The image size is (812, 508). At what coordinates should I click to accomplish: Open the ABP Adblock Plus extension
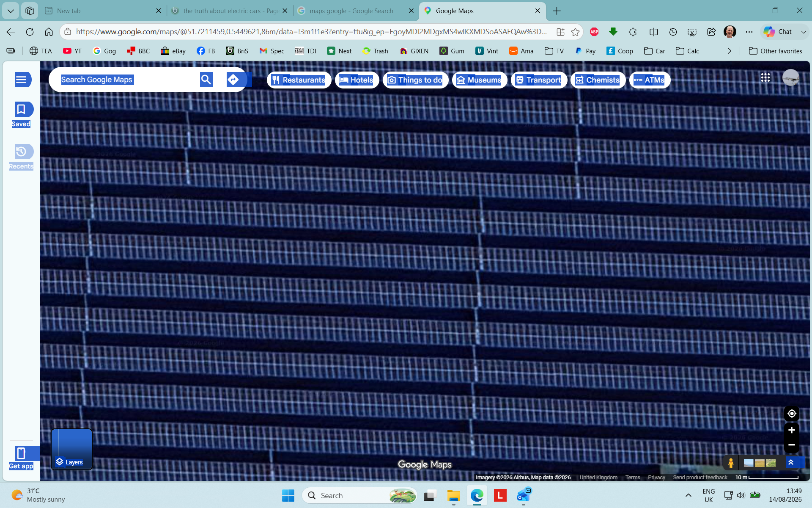pyautogui.click(x=594, y=32)
